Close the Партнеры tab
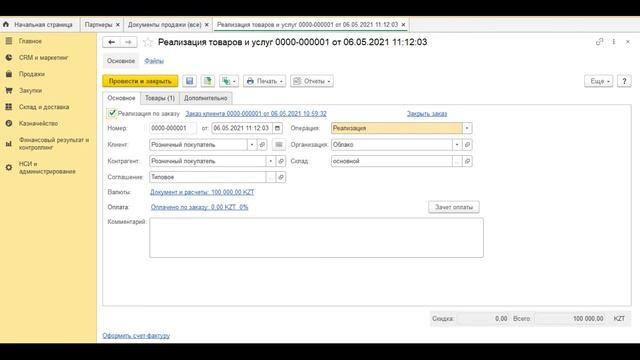 click(118, 25)
